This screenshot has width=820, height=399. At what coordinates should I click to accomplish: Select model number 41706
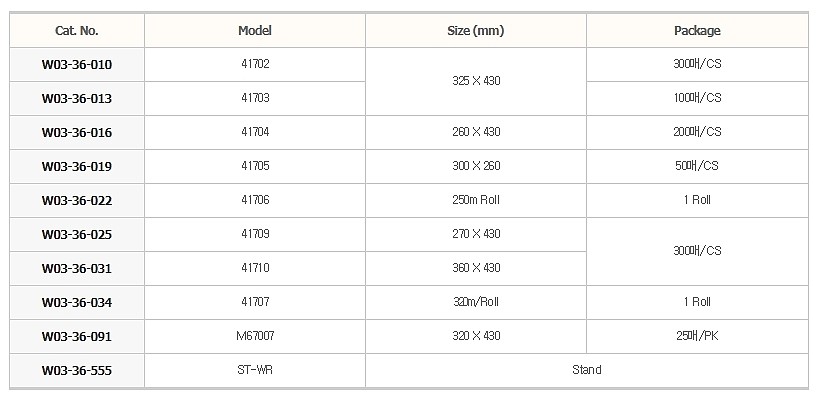coord(255,200)
